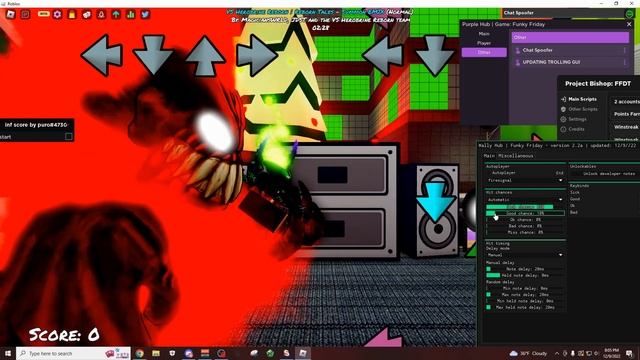Click the Settings gear icon in Project Bishop
Image resolution: width=640 pixels, height=360 pixels.
click(563, 119)
